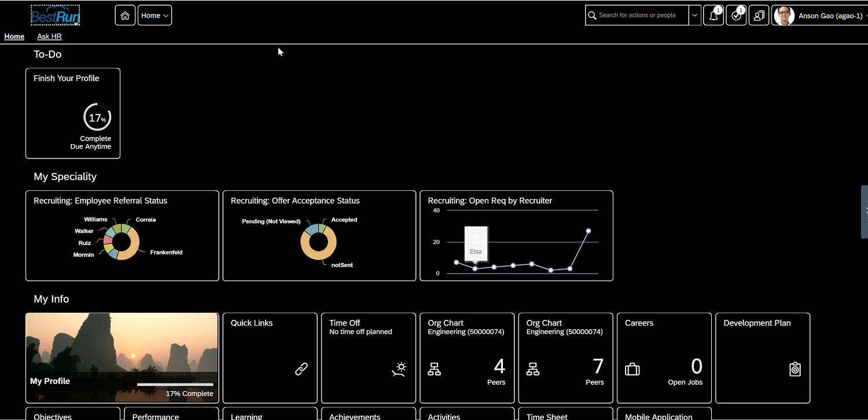Open the proxy people icon in header

[x=759, y=16]
